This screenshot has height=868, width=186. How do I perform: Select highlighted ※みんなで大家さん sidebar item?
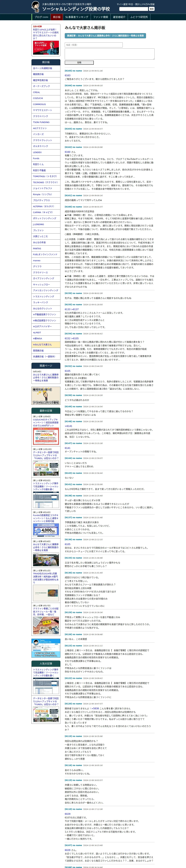[x=46, y=345]
